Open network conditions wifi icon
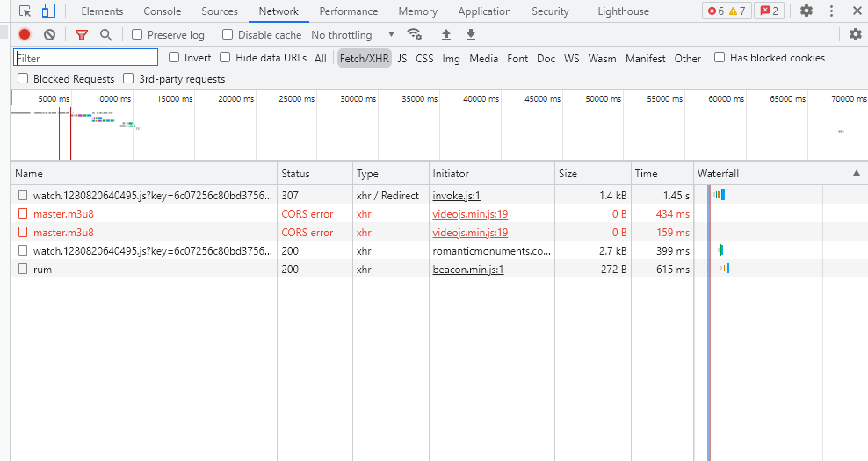868x461 pixels. point(414,34)
